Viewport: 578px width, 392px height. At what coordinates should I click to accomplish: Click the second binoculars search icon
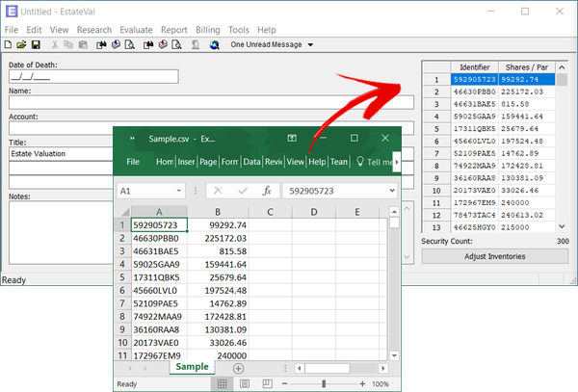(148, 45)
